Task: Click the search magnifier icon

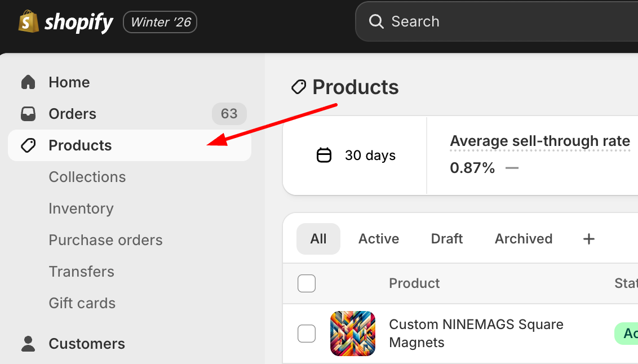Action: (376, 22)
